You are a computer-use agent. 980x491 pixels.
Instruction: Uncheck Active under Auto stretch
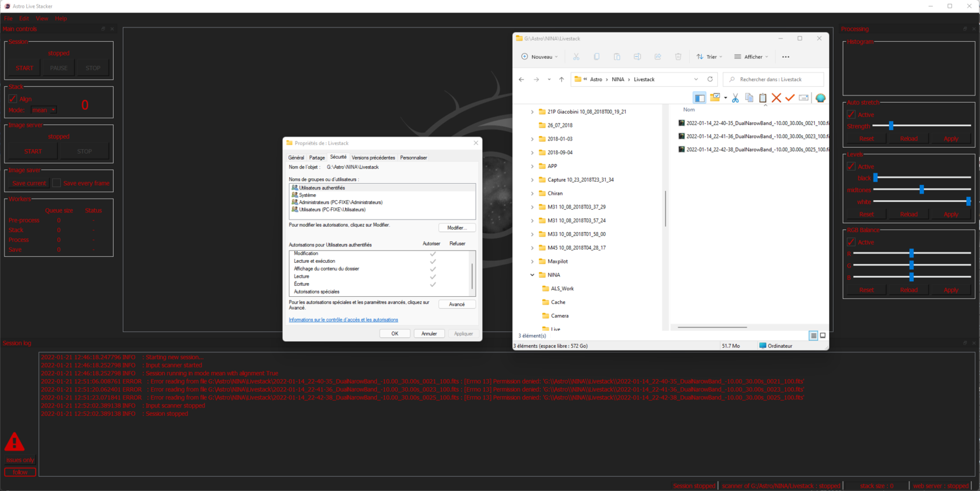point(851,114)
